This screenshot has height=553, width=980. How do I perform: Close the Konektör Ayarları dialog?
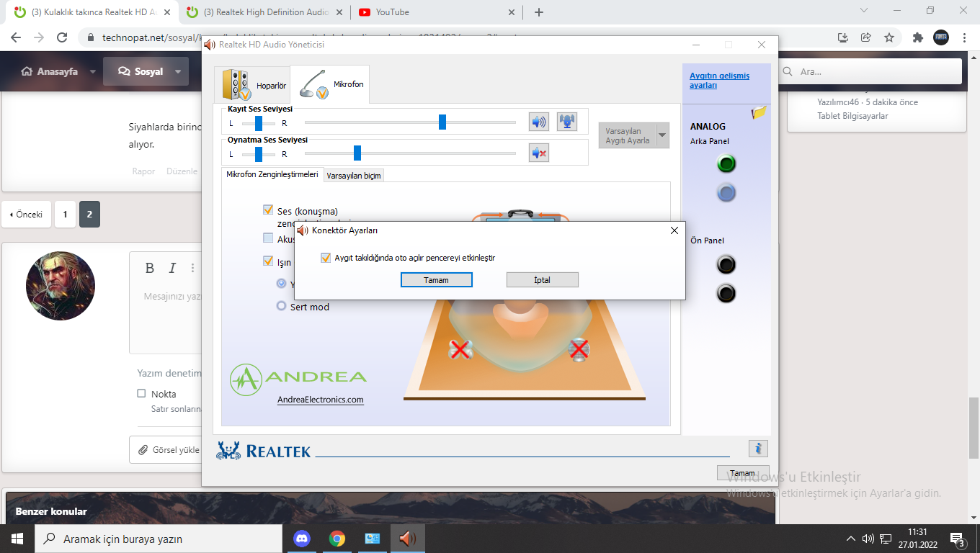pos(674,230)
